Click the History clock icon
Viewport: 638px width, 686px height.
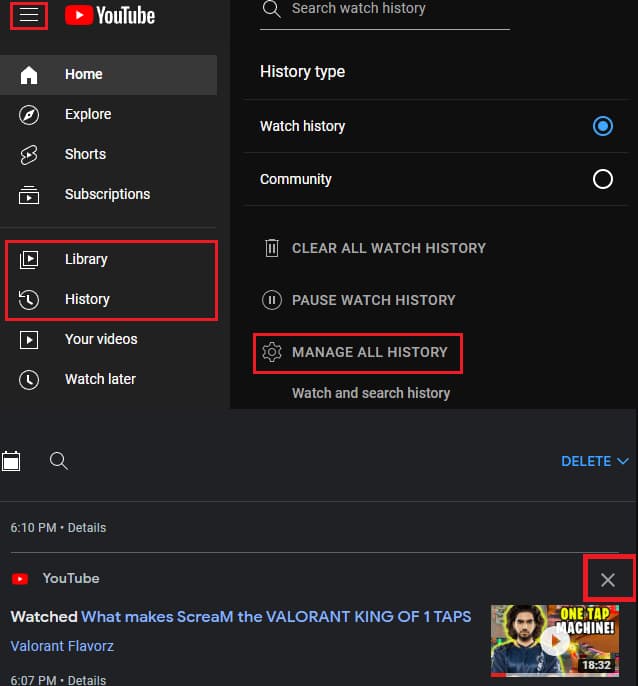click(29, 300)
